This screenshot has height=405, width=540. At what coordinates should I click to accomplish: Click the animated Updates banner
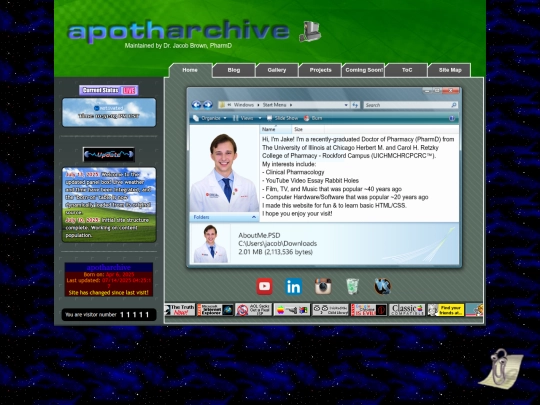109,155
